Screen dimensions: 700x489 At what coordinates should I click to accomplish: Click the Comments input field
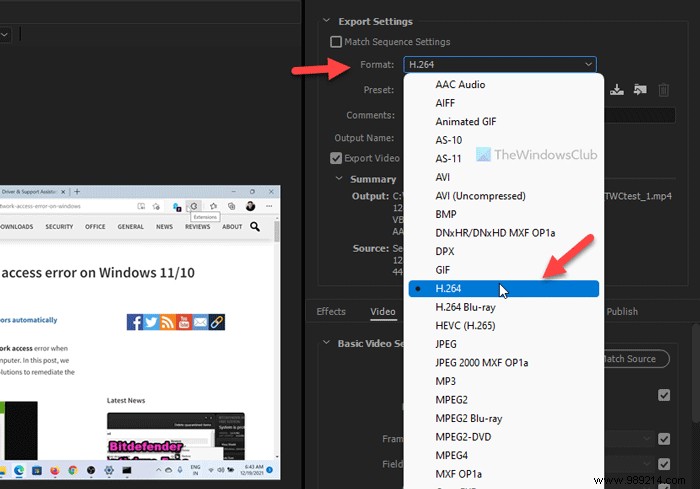(639, 115)
